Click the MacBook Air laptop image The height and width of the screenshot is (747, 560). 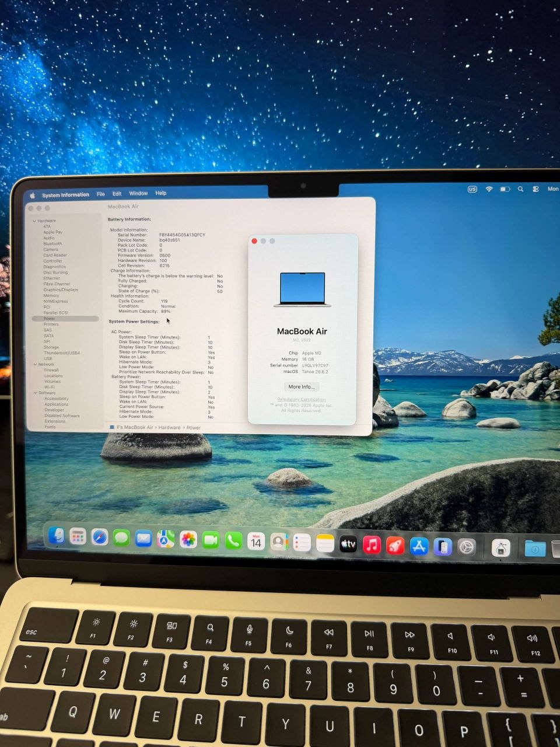tap(302, 289)
